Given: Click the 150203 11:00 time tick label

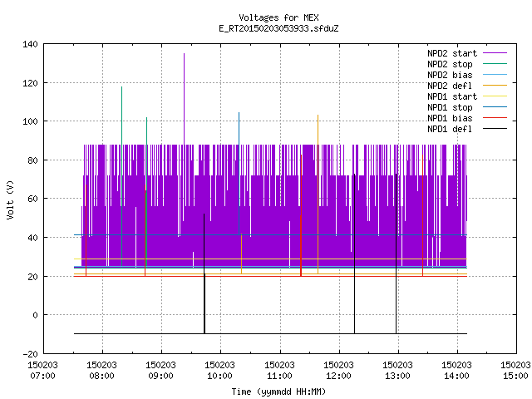Looking at the screenshot, I should click(x=279, y=371).
